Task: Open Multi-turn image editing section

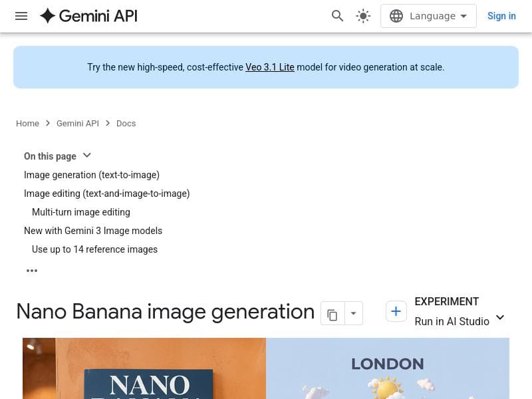Action: 80,212
